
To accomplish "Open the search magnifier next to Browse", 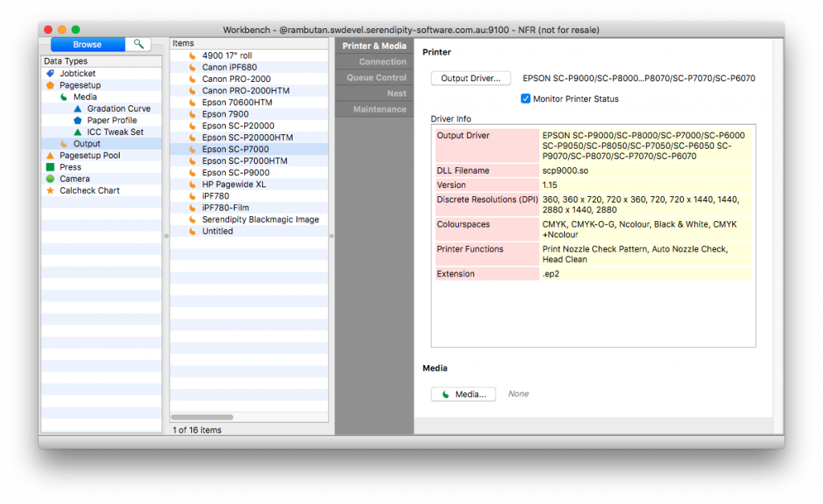I will pos(137,44).
